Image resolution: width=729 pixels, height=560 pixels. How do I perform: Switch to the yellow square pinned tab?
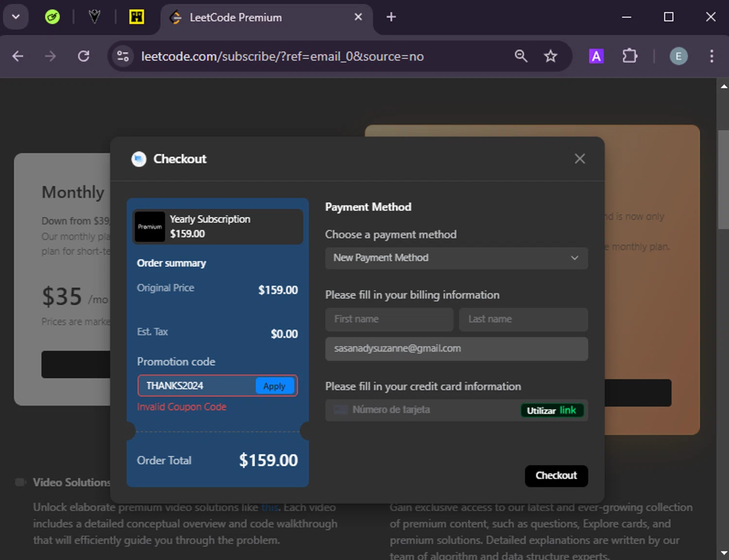coord(137,17)
